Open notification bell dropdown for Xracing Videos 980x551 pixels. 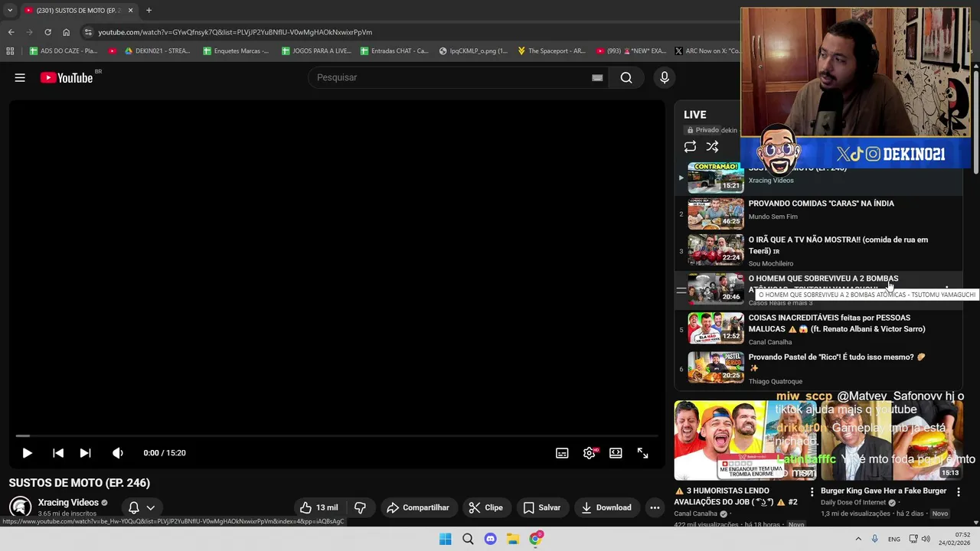pyautogui.click(x=142, y=507)
